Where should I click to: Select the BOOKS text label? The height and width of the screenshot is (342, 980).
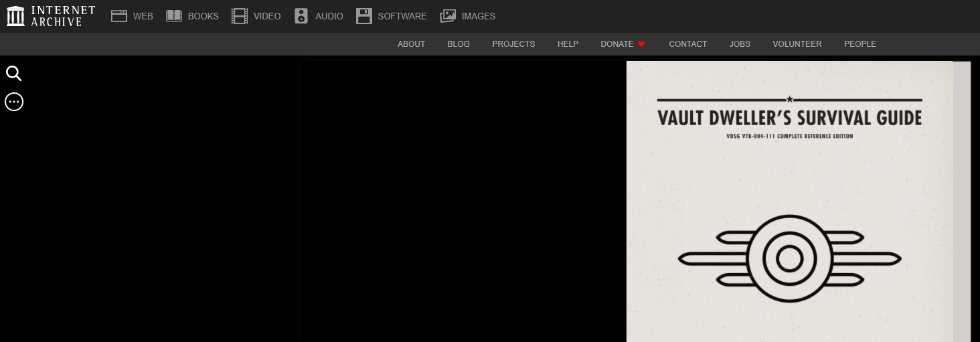coord(203,16)
